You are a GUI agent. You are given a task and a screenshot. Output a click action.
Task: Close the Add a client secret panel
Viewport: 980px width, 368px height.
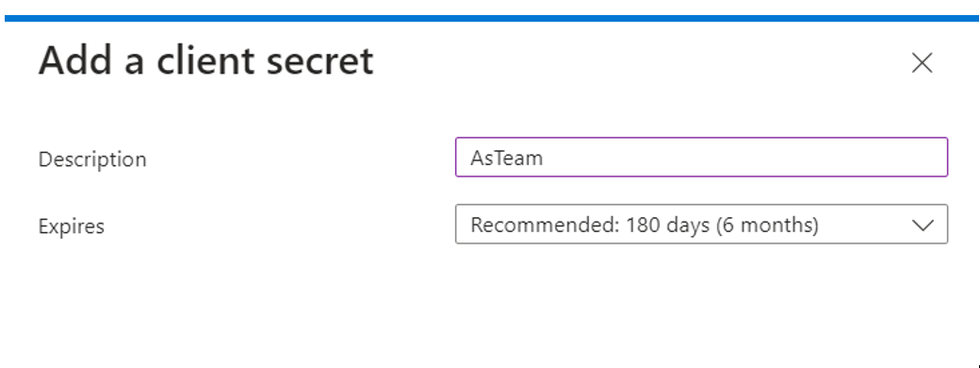click(x=922, y=62)
